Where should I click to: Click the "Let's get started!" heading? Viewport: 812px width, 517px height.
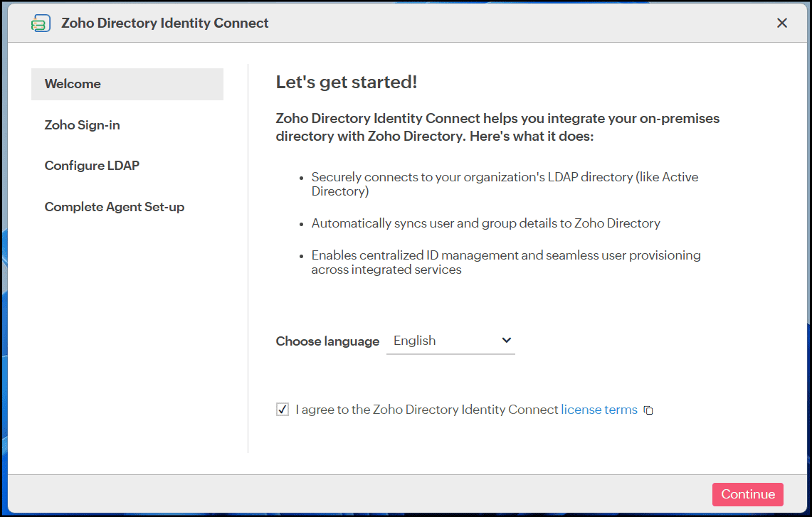coord(347,82)
